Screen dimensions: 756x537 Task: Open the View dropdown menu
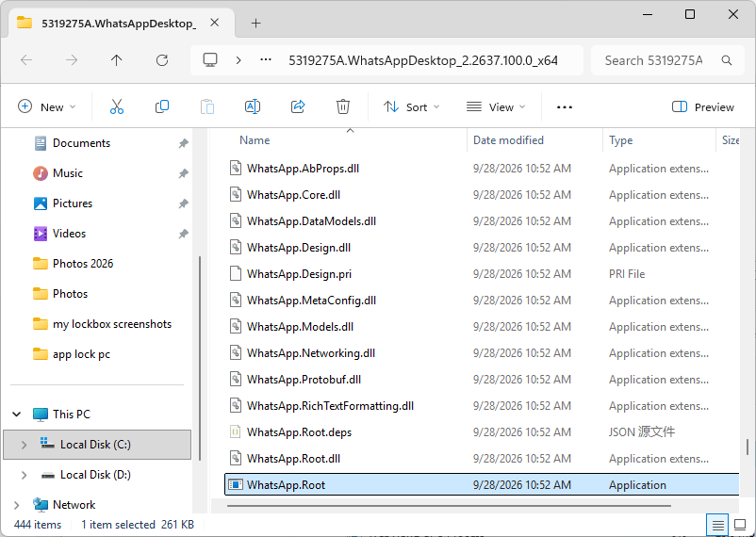(496, 107)
